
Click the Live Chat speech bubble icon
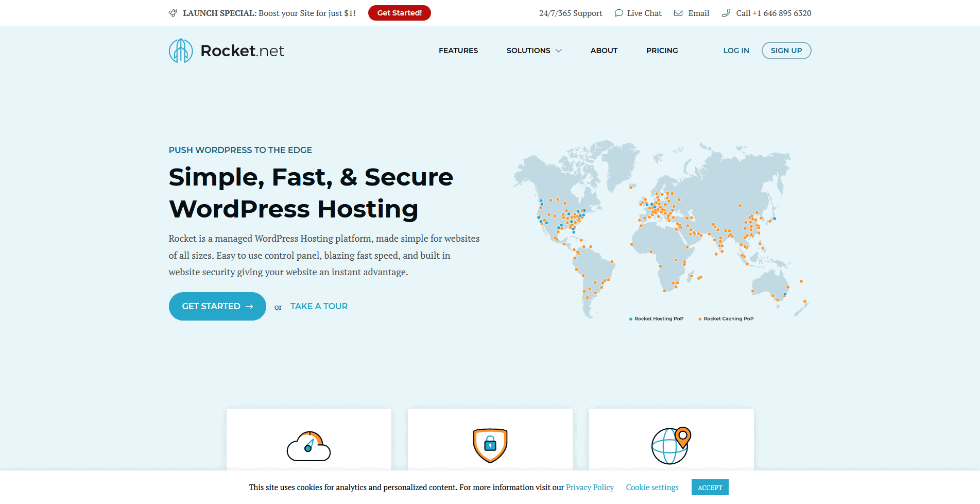619,13
